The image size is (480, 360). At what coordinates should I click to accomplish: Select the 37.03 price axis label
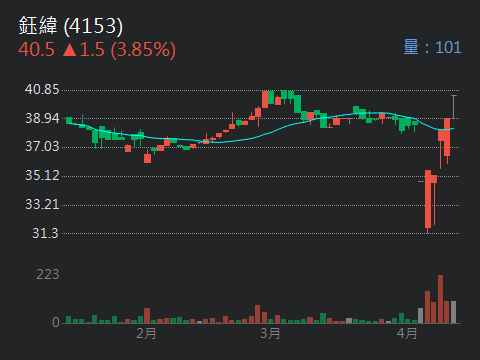tap(42, 147)
